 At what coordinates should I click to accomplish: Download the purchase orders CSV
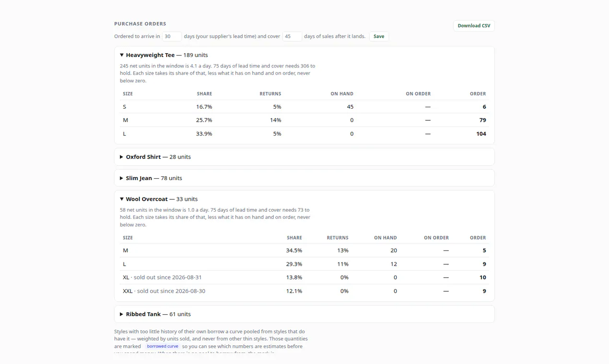[x=474, y=26]
